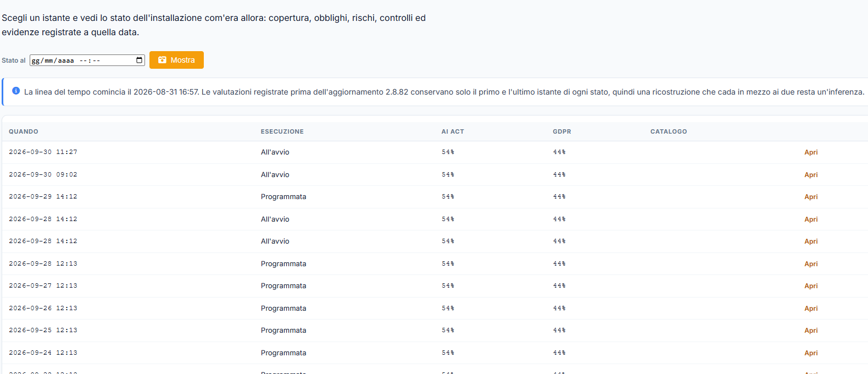Viewport: 868px width, 374px height.
Task: Click the 44% GDPR value for 2026-09-25 12:13
Action: click(x=559, y=331)
